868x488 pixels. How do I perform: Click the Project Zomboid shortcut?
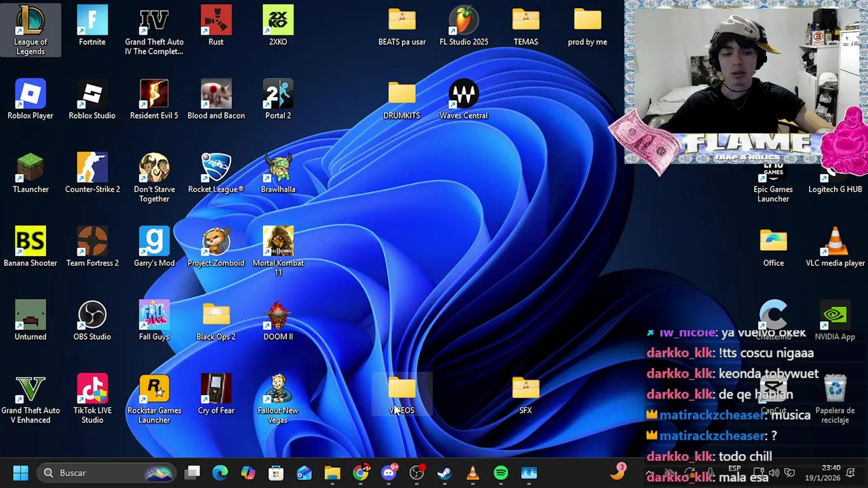tap(216, 247)
